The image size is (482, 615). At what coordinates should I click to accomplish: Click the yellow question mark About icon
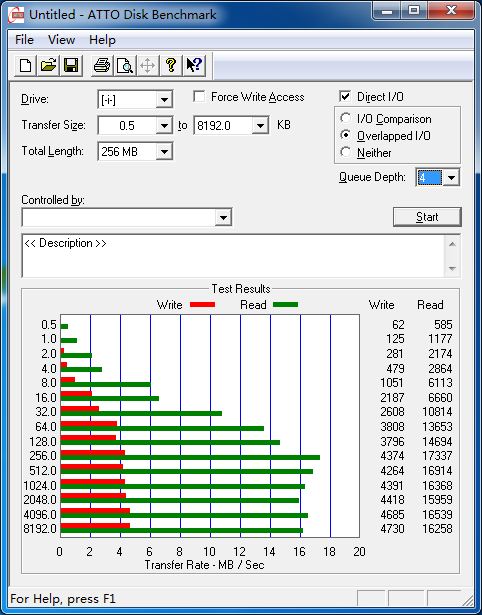(171, 65)
